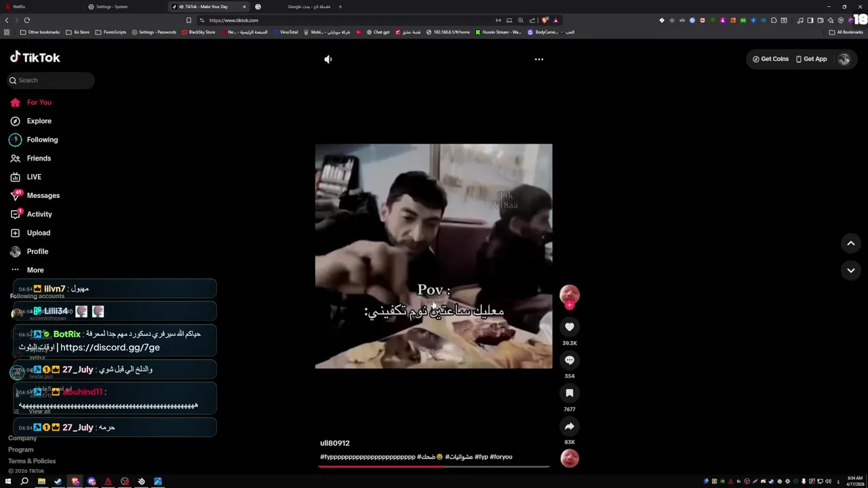Switch to the Netflix browser tab
The width and height of the screenshot is (868, 488).
(x=41, y=7)
